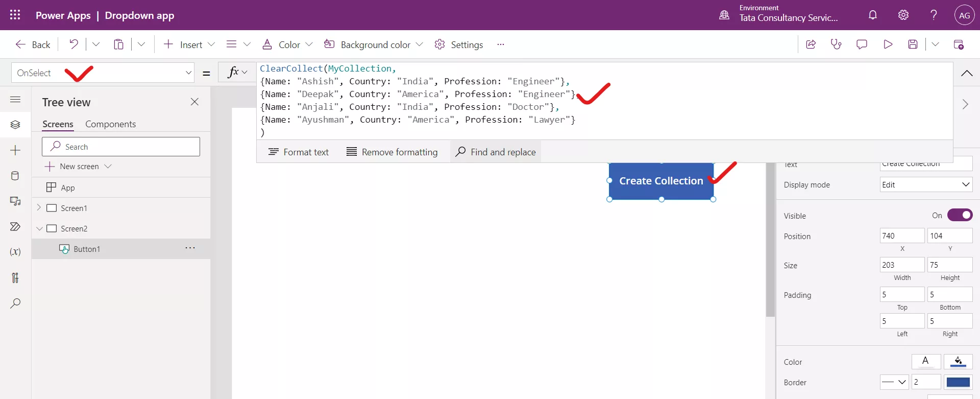Image resolution: width=980 pixels, height=399 pixels.
Task: Open the blue border color swatch
Action: [958, 382]
